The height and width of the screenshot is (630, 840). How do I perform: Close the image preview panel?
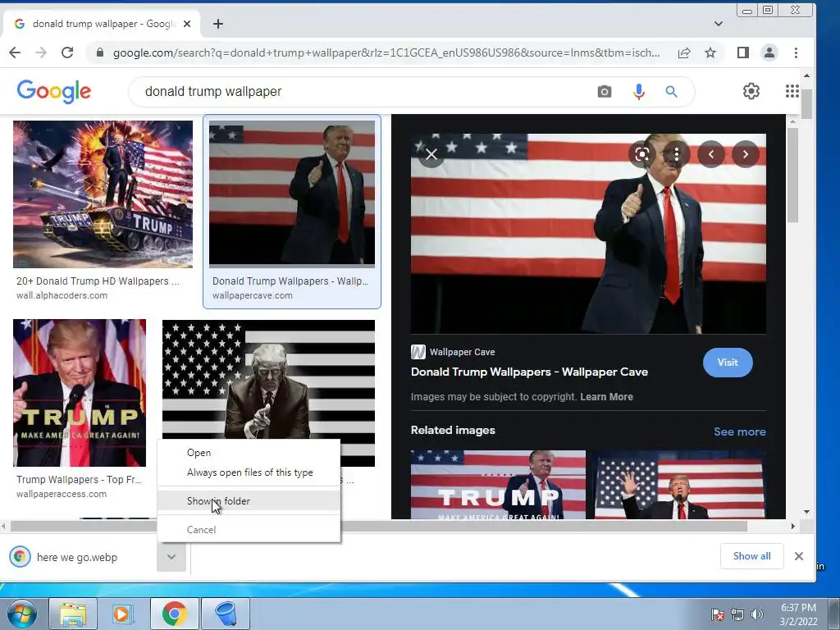point(431,154)
